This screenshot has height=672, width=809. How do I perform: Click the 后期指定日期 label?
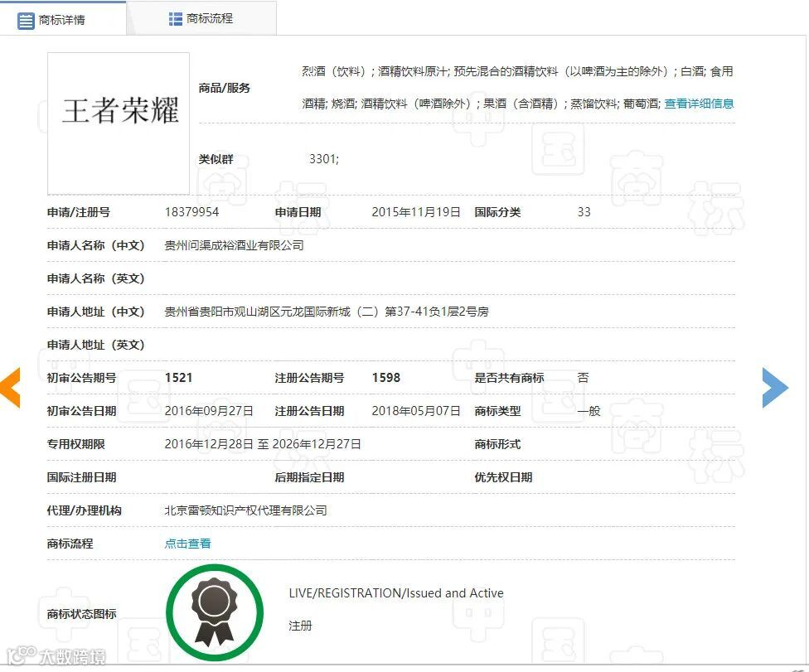pyautogui.click(x=309, y=477)
